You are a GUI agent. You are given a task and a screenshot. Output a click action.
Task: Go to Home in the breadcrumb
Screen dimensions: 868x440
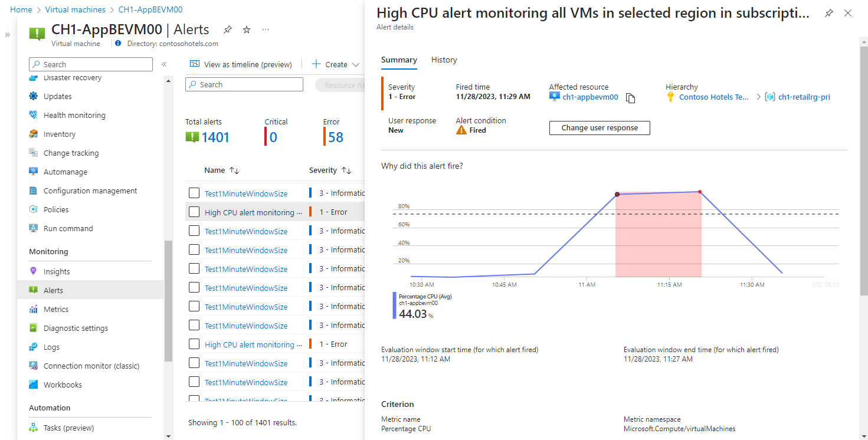(x=21, y=9)
